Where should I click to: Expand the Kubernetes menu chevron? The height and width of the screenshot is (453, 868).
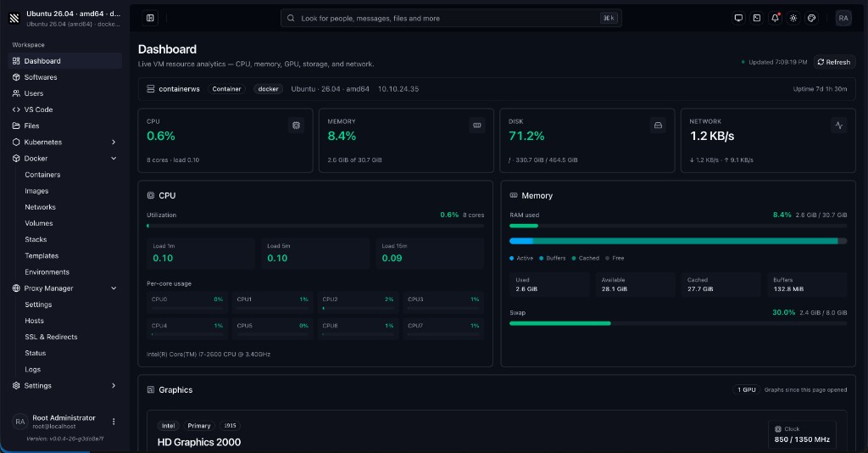[114, 143]
